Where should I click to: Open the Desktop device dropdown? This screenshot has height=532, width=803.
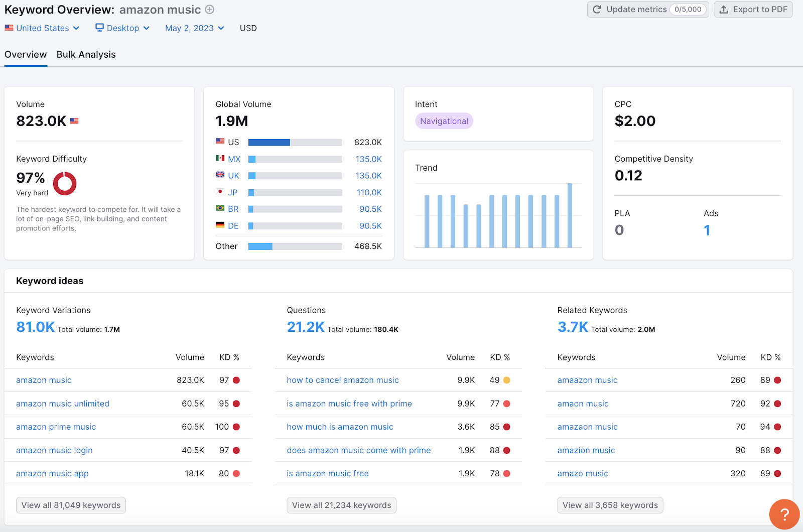(122, 28)
